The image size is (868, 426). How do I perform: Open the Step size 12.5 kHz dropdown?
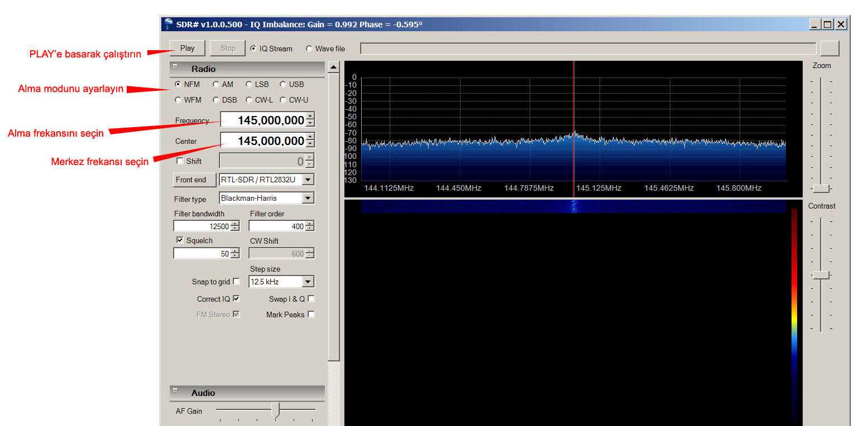(x=308, y=282)
